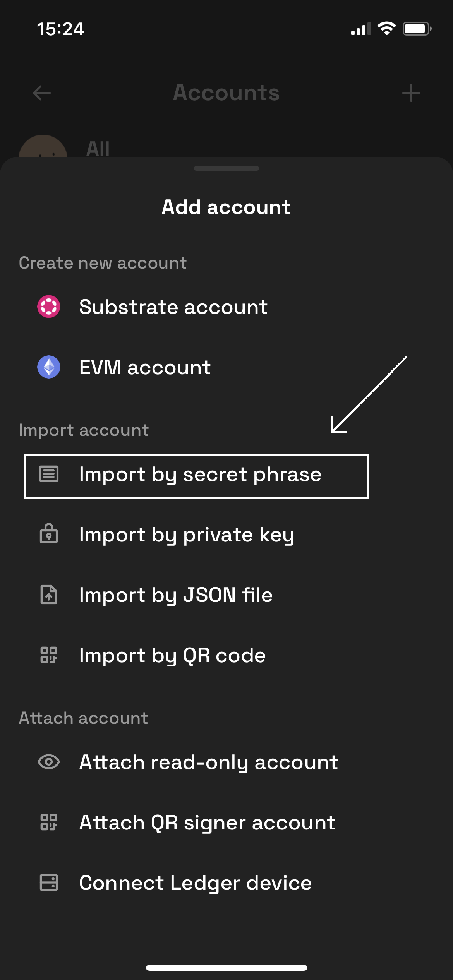Click the read-only eye icon
Image resolution: width=453 pixels, height=980 pixels.
(x=49, y=762)
